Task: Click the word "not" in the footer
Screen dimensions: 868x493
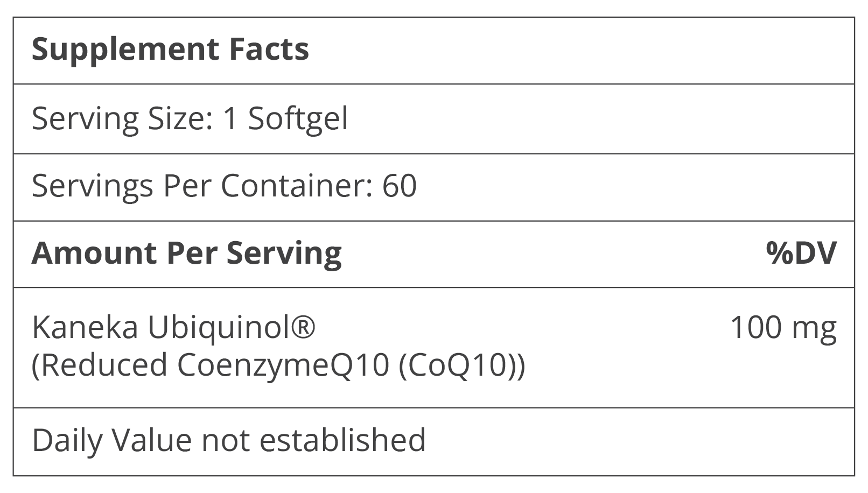Action: point(226,440)
